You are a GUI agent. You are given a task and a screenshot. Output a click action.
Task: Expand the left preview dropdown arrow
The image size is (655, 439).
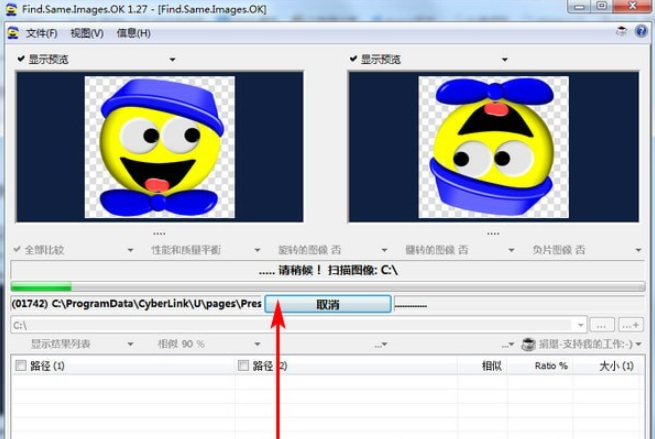coord(173,60)
